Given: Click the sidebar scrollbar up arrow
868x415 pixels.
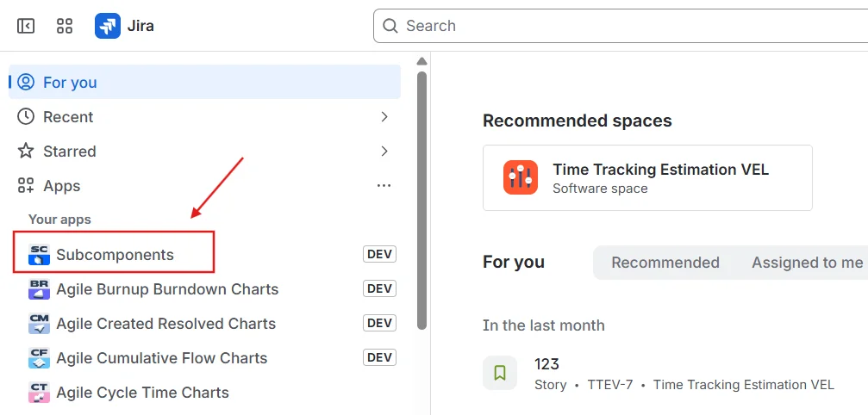Looking at the screenshot, I should coord(422,61).
